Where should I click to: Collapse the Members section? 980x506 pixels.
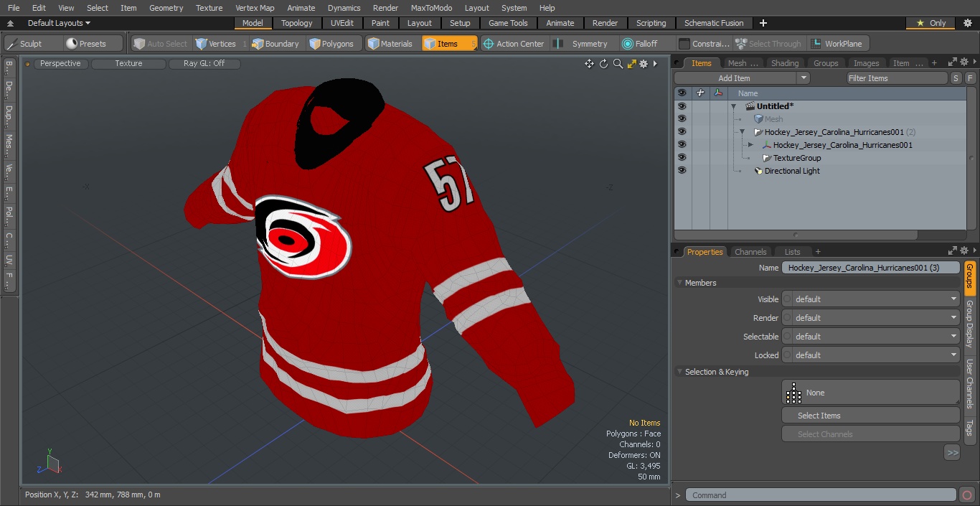pos(680,283)
